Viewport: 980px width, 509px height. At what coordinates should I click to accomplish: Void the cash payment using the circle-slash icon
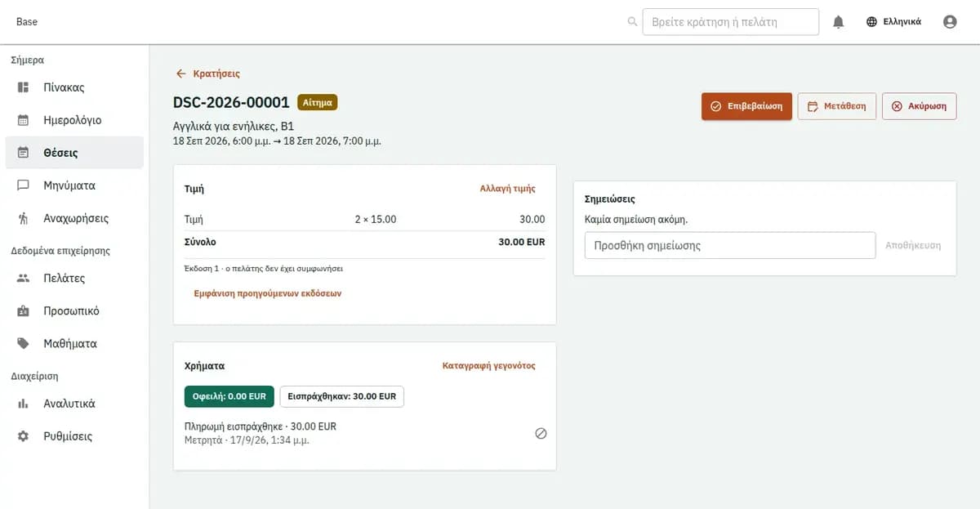click(x=541, y=433)
